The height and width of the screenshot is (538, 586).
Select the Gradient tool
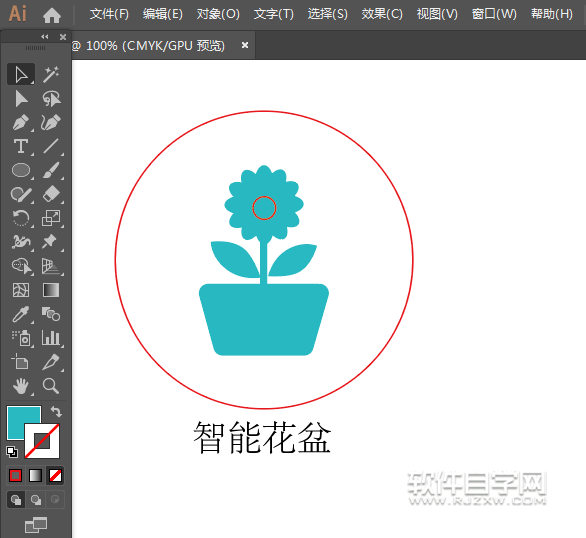[x=51, y=290]
